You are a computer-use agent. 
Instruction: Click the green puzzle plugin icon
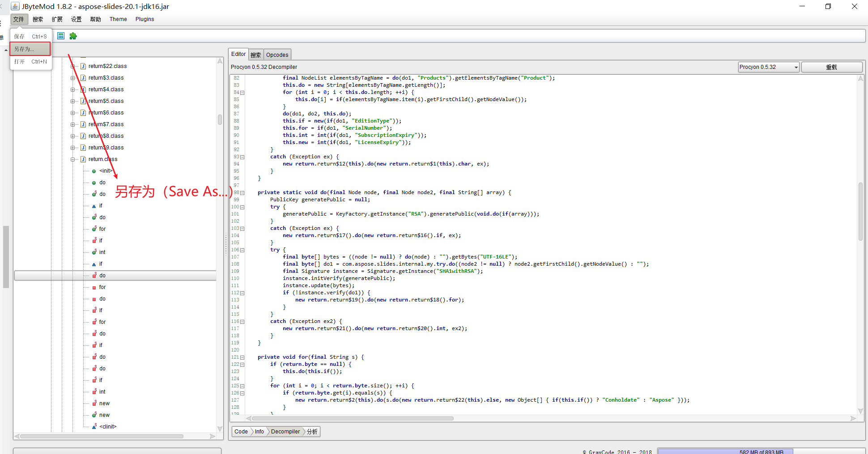click(73, 36)
